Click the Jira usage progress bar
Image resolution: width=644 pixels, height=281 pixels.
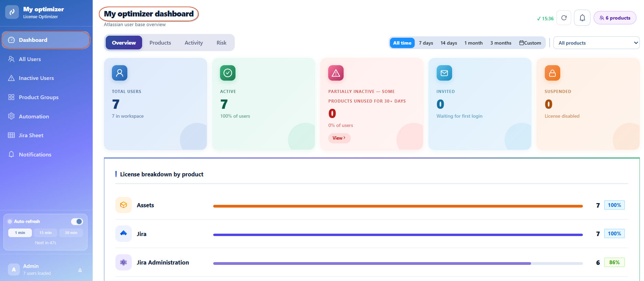(398, 235)
